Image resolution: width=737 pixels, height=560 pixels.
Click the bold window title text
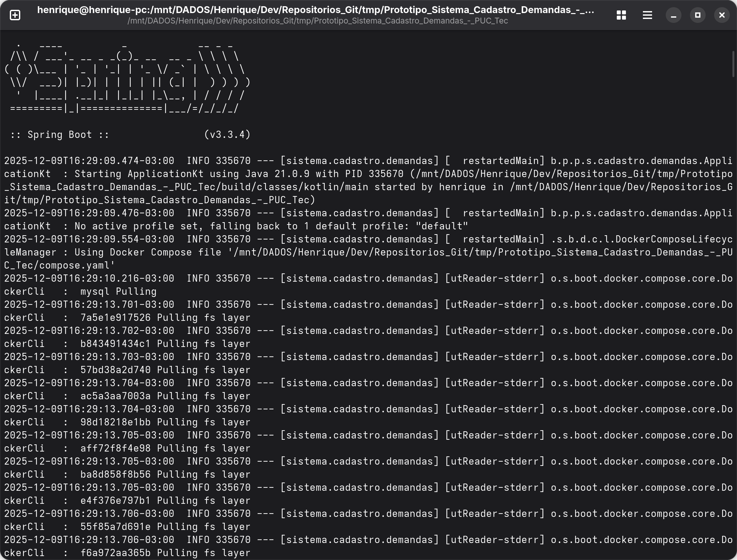click(315, 10)
